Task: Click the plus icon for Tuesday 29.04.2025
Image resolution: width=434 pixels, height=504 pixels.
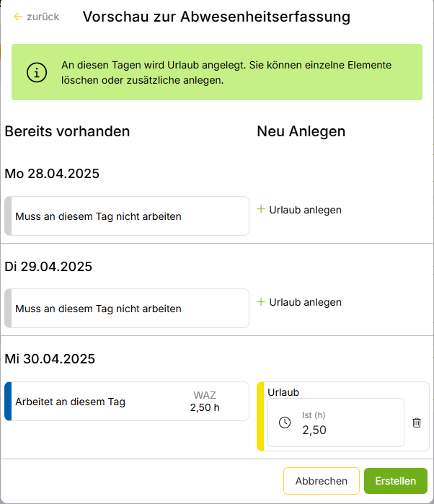Action: (261, 301)
